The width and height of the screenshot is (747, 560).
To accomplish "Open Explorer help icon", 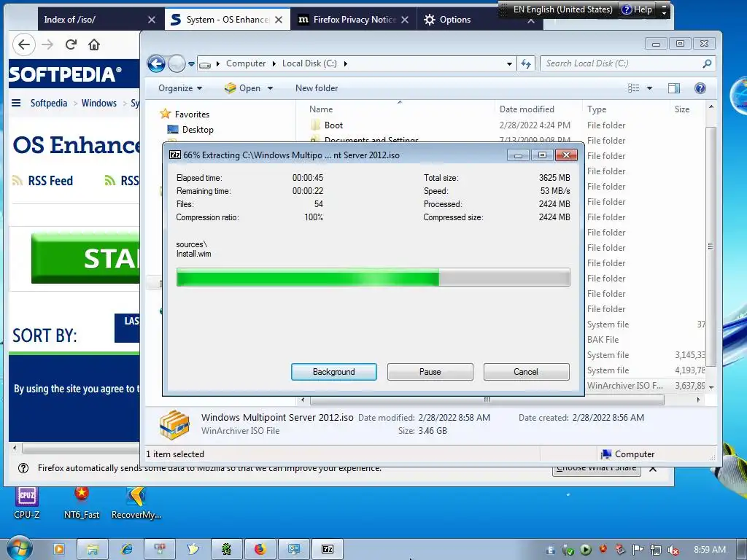I will click(x=700, y=88).
